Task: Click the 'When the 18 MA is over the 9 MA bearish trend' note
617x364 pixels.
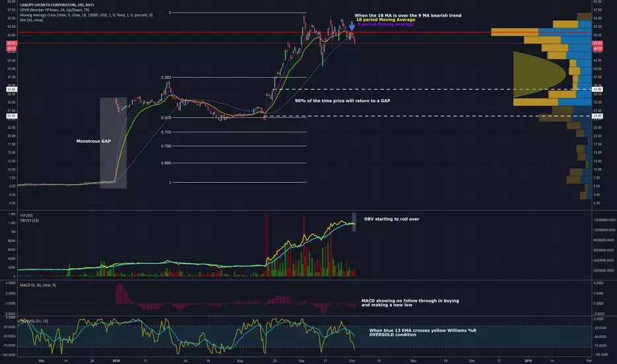Action: pos(408,15)
